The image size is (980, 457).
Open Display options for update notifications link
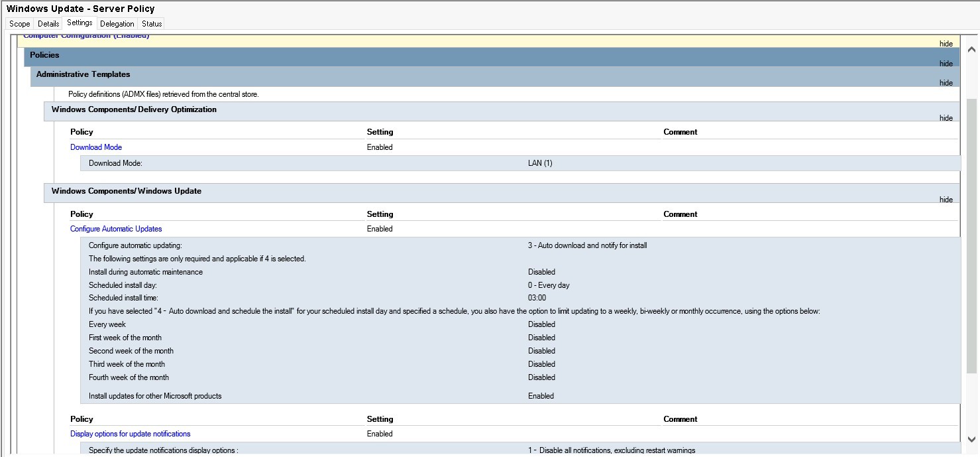(x=130, y=434)
